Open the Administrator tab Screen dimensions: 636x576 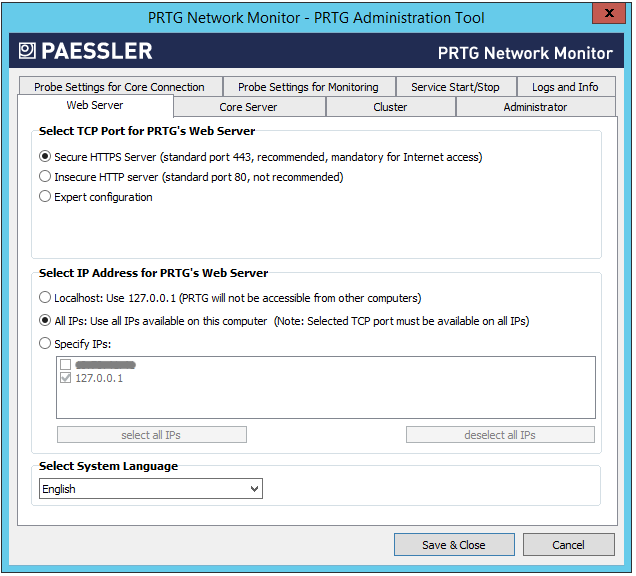coord(536,107)
